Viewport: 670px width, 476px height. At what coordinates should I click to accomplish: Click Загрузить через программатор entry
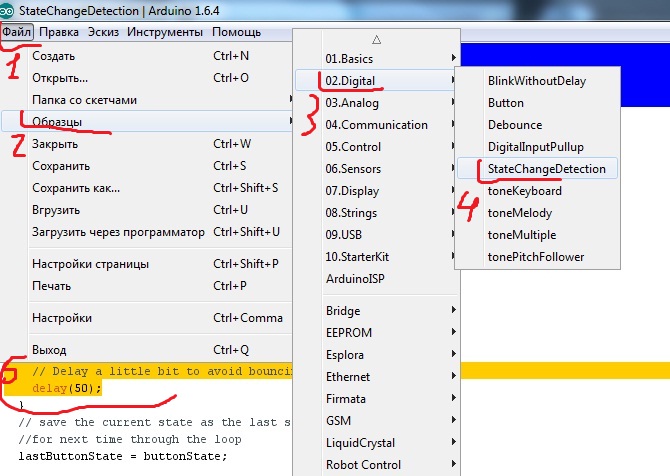118,232
